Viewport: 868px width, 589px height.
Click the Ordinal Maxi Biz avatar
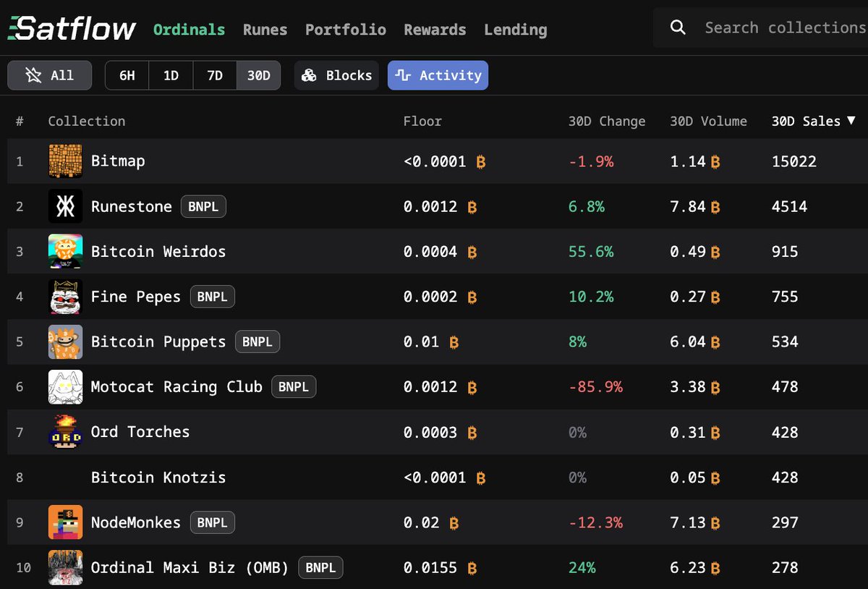coord(65,567)
